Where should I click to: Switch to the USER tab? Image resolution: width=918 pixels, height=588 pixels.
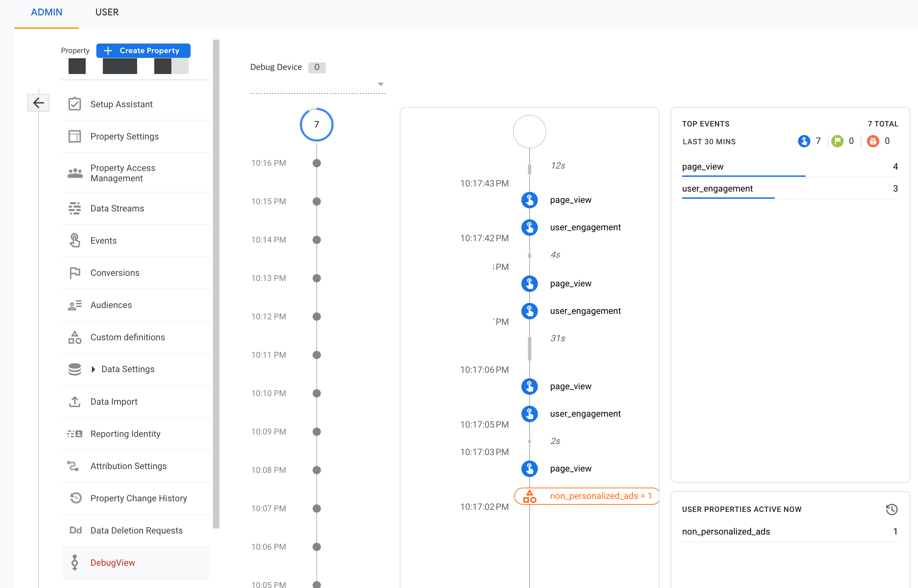[107, 12]
